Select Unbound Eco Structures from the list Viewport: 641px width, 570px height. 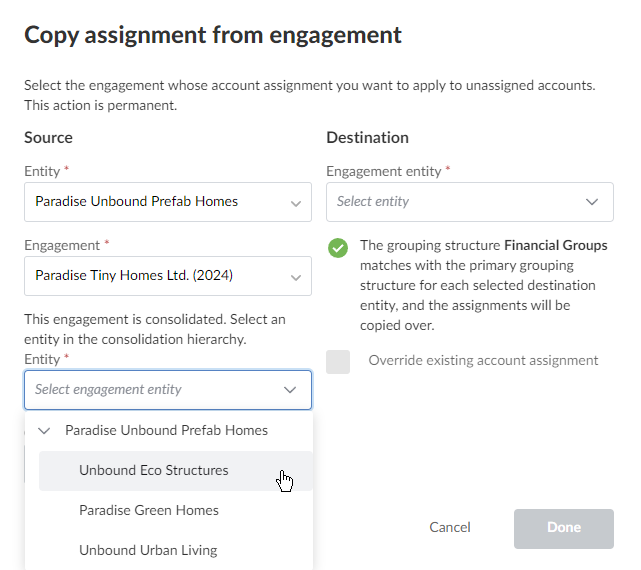(154, 471)
